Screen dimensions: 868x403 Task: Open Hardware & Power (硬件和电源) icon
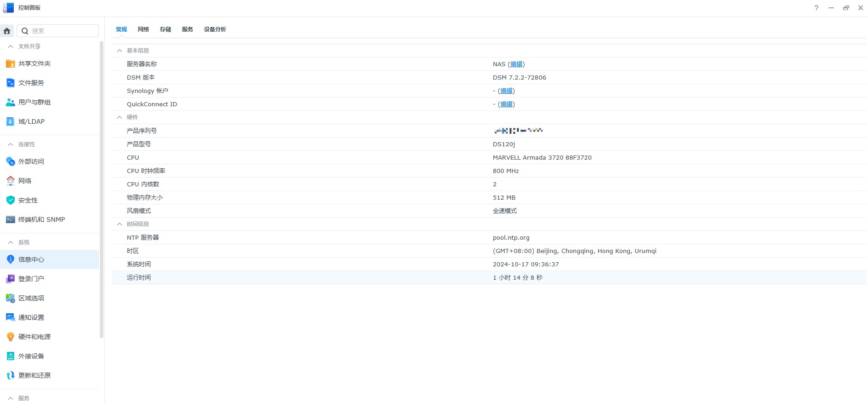[x=11, y=337]
